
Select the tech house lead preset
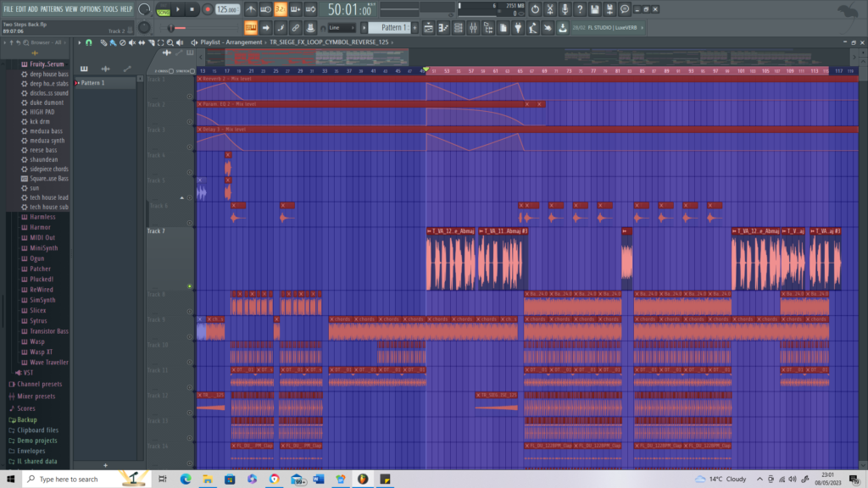[x=49, y=197]
